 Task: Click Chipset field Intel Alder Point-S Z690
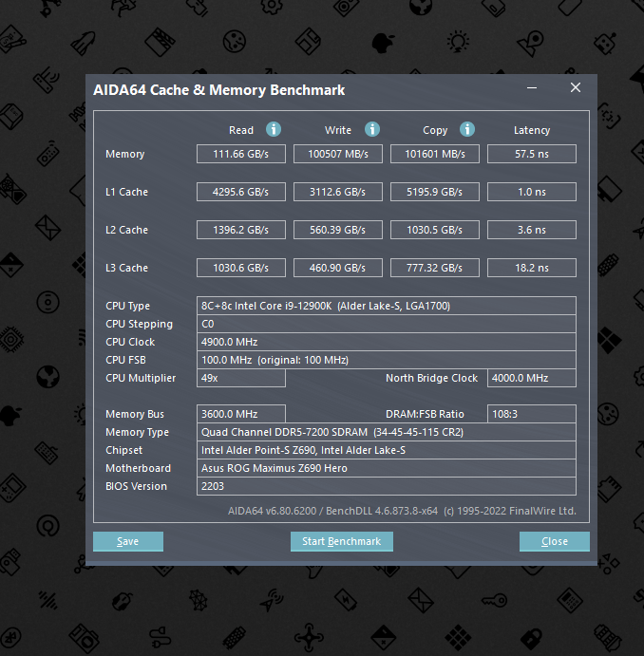pos(387,450)
